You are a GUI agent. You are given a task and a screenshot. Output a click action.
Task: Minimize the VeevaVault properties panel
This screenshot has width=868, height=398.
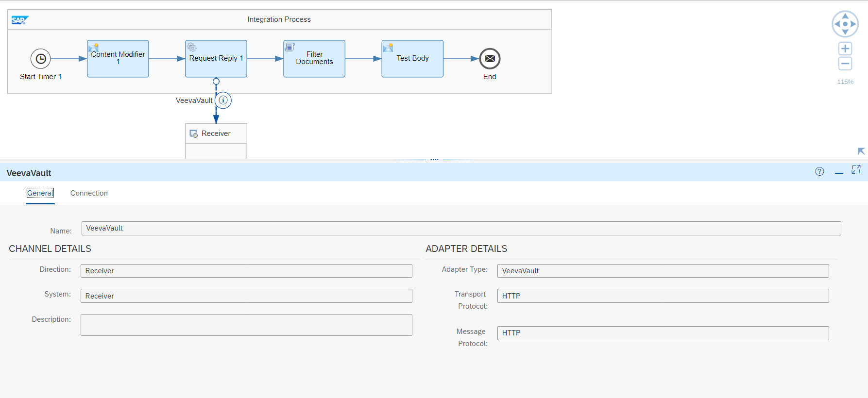coord(839,172)
